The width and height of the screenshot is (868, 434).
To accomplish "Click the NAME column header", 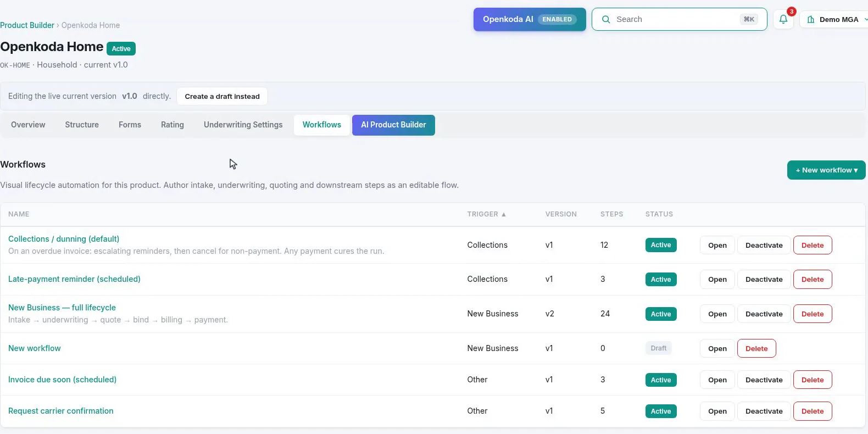I will [19, 214].
